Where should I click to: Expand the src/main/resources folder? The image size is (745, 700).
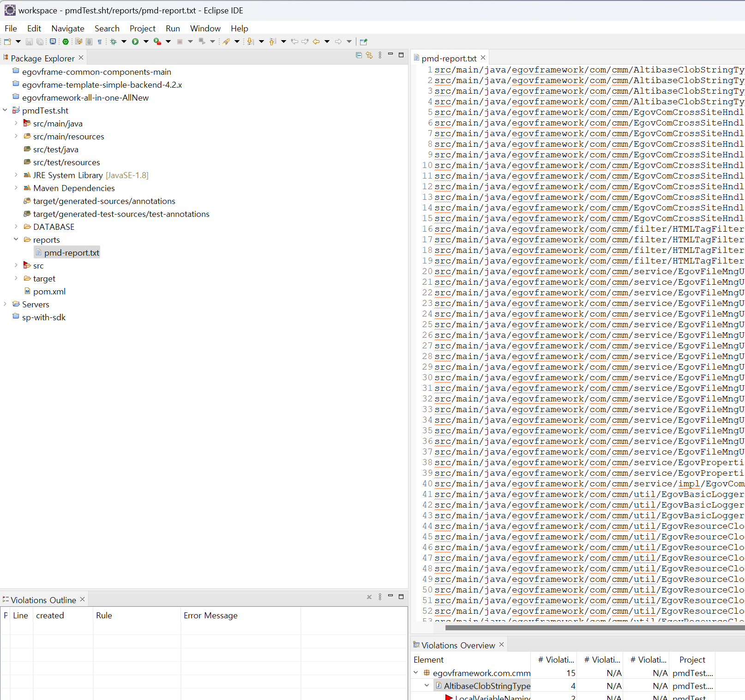coord(16,136)
